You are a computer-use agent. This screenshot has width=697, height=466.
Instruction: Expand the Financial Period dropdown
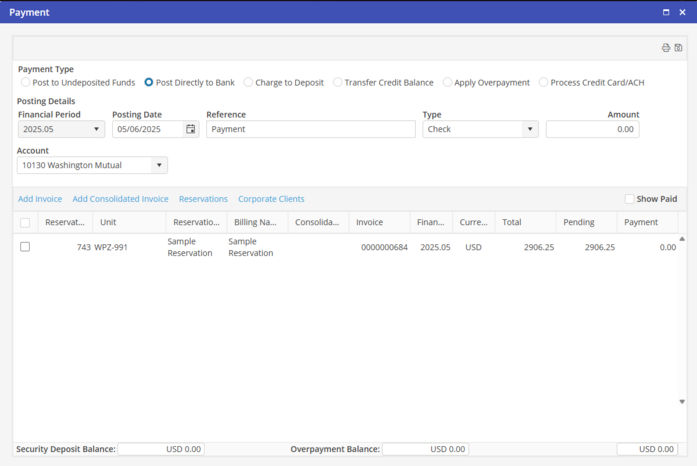tap(97, 129)
